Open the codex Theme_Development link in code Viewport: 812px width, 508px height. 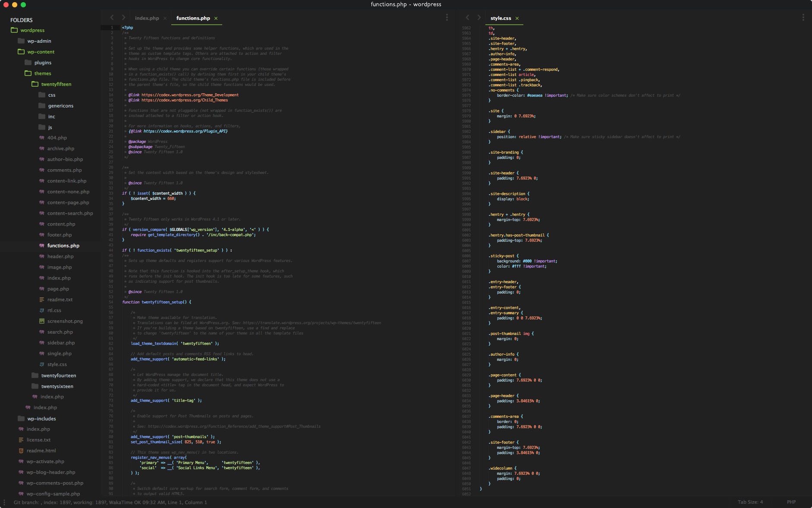click(x=190, y=95)
